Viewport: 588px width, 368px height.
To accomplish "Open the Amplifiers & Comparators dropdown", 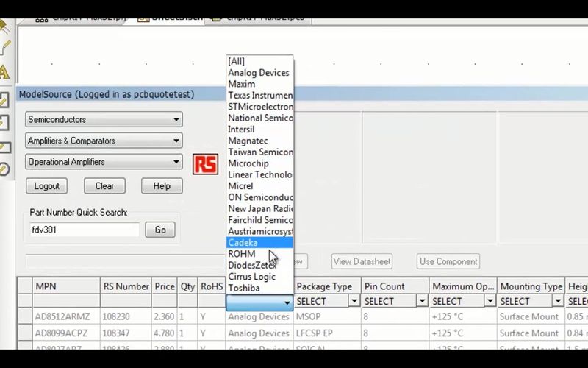I will point(104,141).
